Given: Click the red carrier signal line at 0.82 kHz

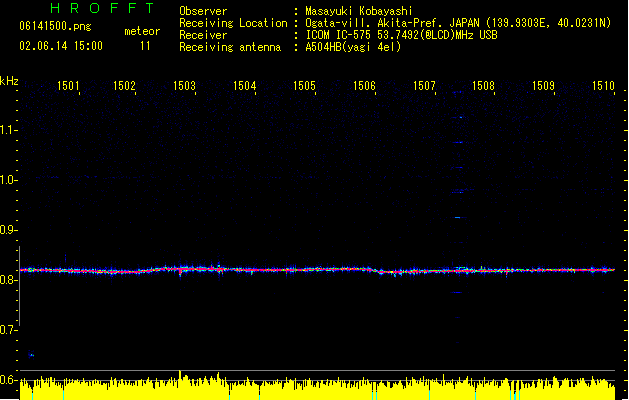Looking at the screenshot, I should [317, 270].
